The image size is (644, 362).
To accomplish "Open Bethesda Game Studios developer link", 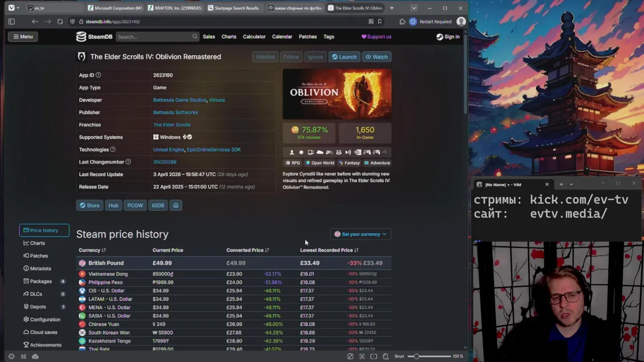I will [x=180, y=100].
